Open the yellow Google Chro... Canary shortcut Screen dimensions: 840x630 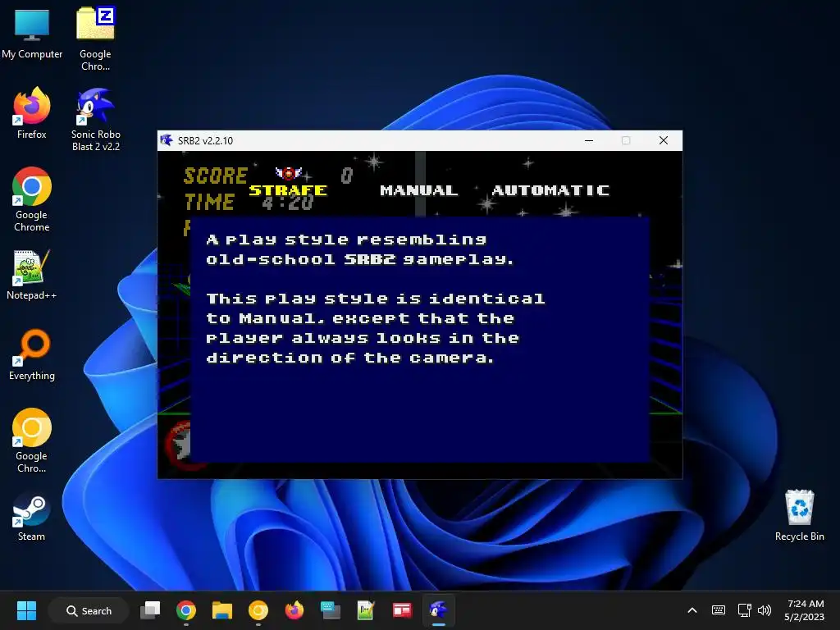(32, 441)
